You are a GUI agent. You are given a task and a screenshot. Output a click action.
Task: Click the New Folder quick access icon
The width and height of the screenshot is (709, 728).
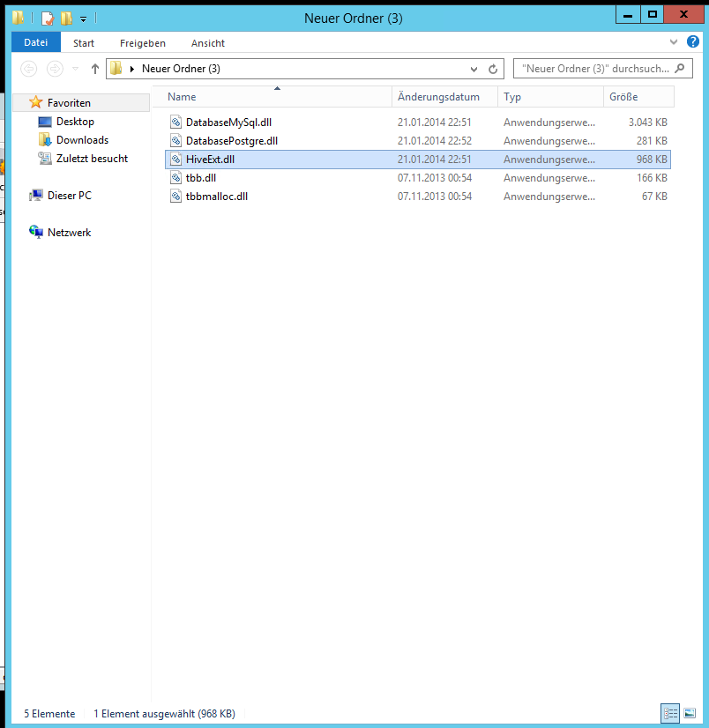click(66, 19)
